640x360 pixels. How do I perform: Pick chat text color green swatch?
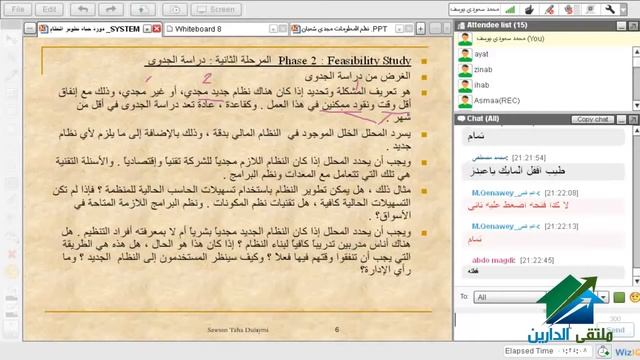coord(619,297)
